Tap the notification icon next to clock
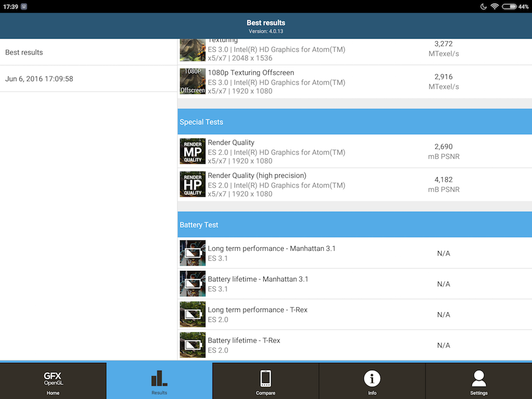Image resolution: width=532 pixels, height=399 pixels. click(24, 6)
